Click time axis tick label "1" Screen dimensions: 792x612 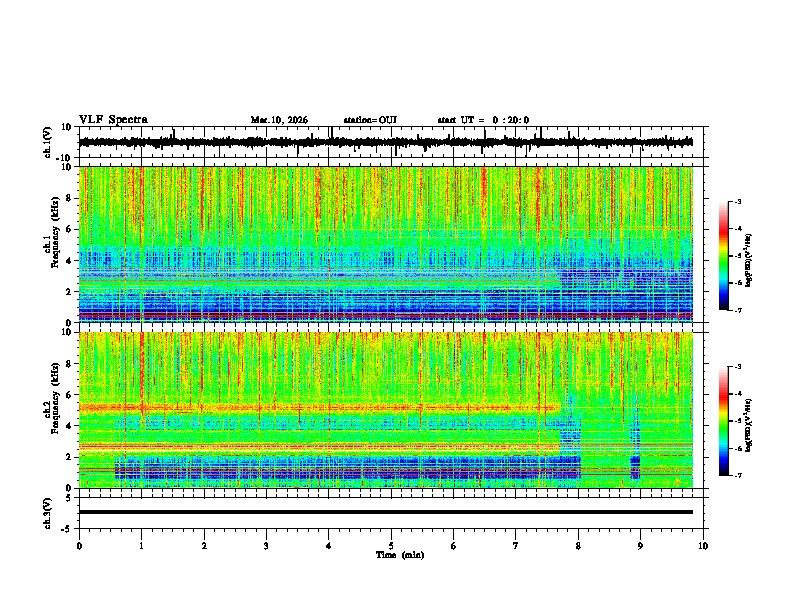pos(141,546)
